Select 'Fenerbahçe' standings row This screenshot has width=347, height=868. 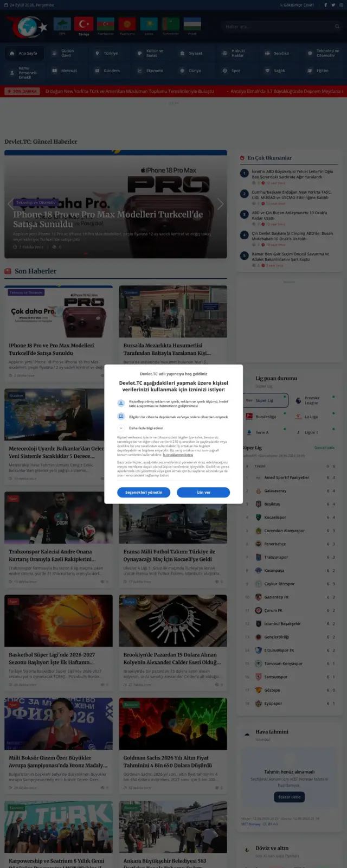290,544
